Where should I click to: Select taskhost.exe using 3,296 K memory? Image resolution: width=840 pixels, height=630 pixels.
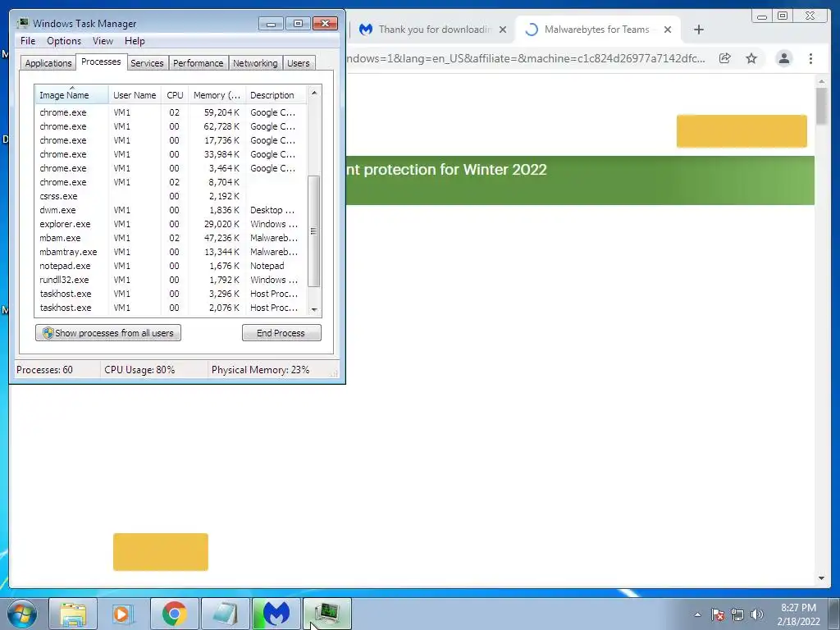pyautogui.click(x=171, y=294)
